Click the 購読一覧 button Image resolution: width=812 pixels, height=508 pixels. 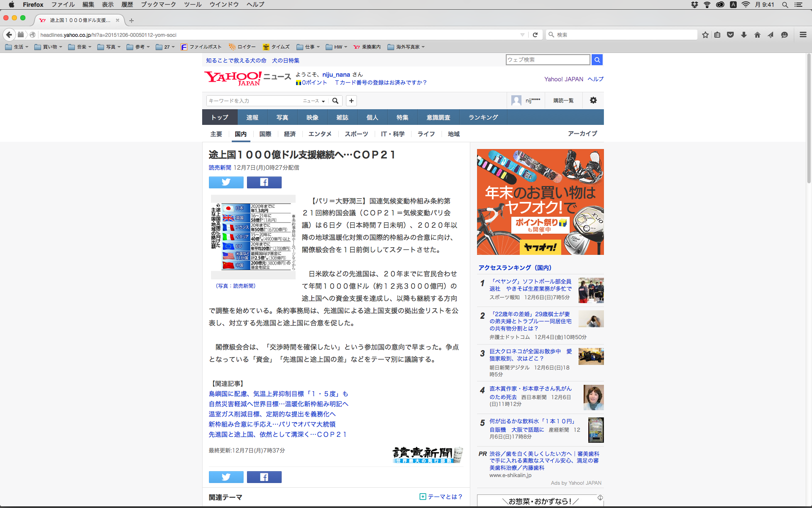[x=563, y=100]
